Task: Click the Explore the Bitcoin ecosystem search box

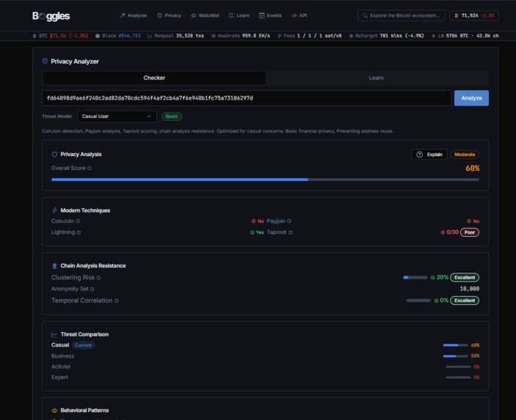Action: click(401, 15)
